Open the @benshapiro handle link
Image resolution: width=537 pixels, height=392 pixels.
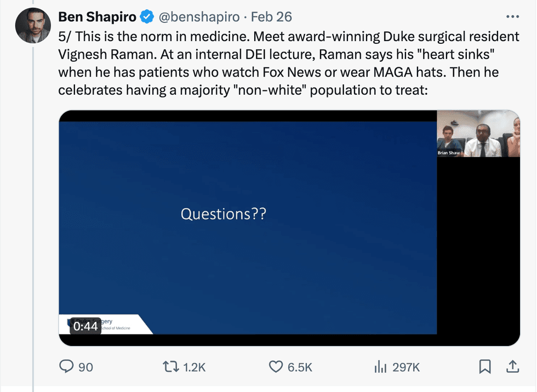click(x=199, y=17)
